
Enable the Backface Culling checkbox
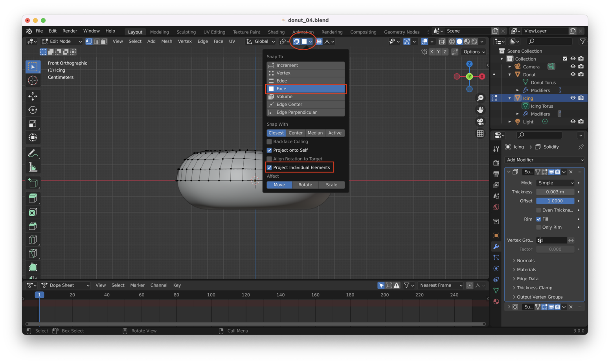[x=270, y=142]
